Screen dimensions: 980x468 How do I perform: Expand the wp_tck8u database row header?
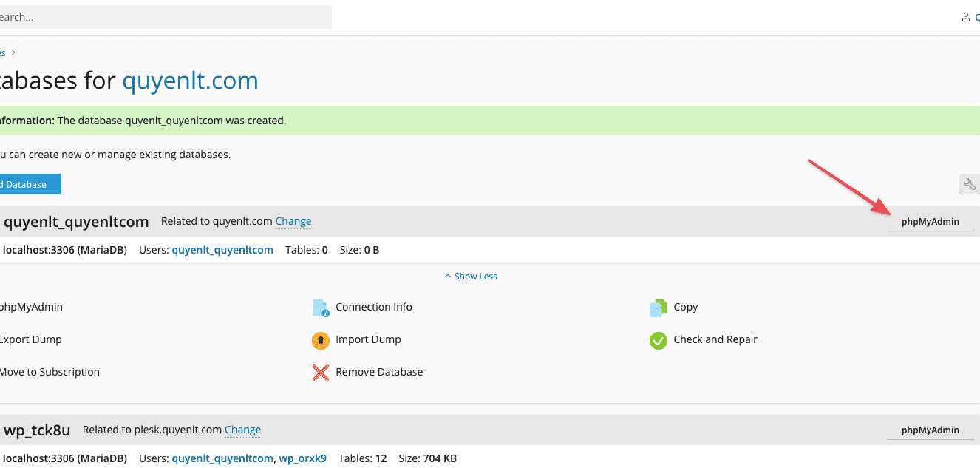[x=37, y=430]
